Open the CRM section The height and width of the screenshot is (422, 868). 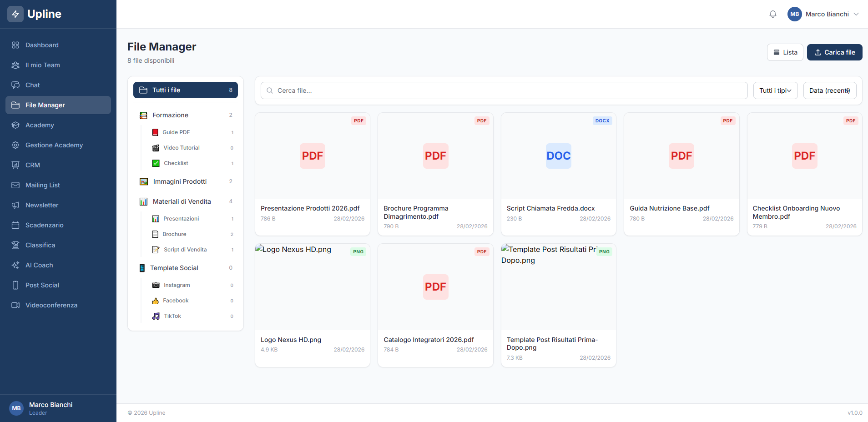point(32,165)
